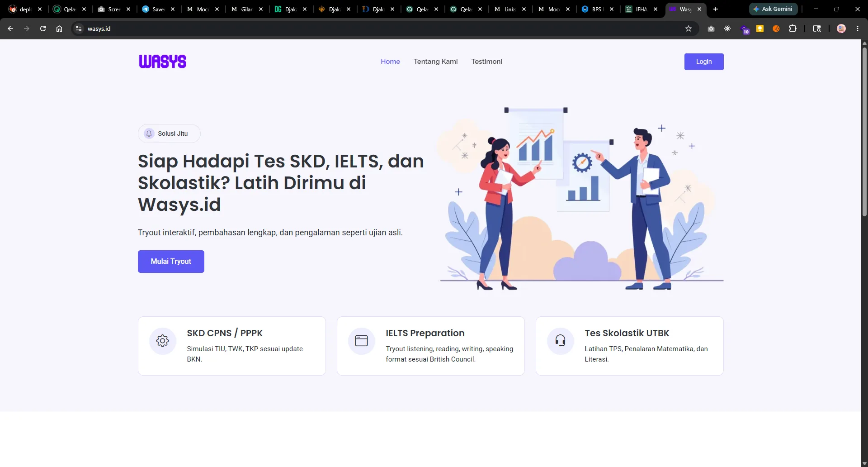Open the purple extension with 10 badge
The width and height of the screenshot is (868, 467).
(x=745, y=29)
